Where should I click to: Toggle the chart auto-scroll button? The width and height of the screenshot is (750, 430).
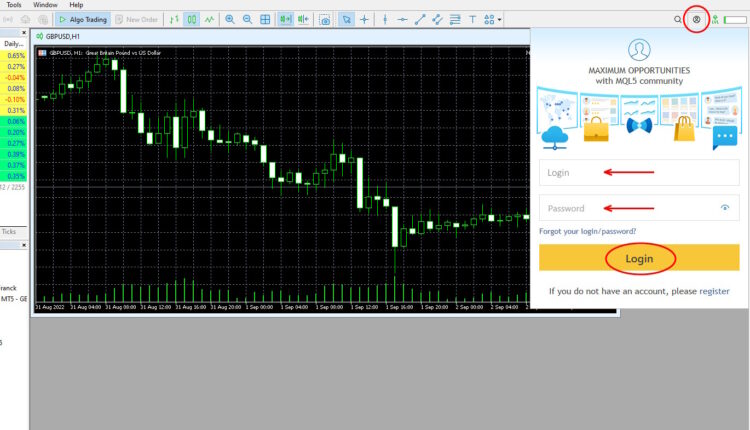[x=285, y=19]
